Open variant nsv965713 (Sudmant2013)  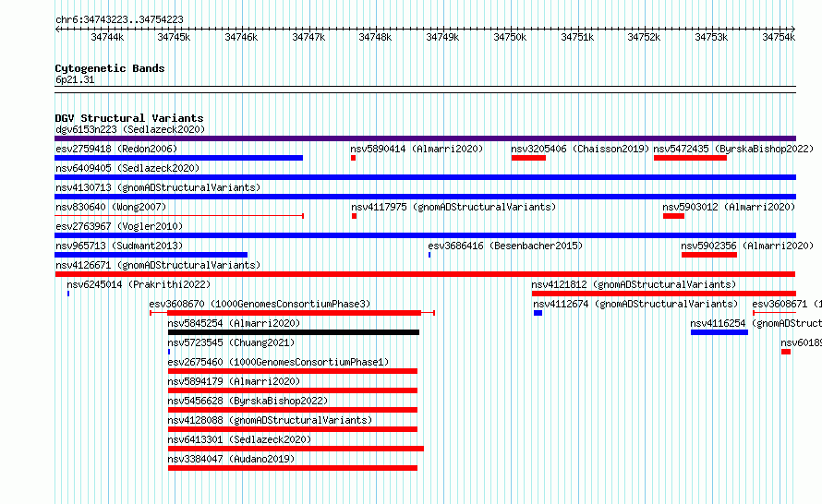119,246
